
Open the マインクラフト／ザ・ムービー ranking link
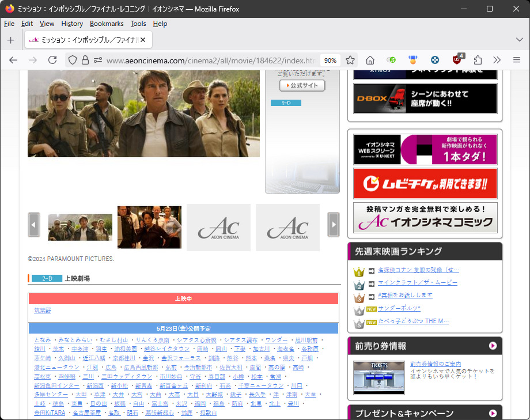(x=418, y=283)
